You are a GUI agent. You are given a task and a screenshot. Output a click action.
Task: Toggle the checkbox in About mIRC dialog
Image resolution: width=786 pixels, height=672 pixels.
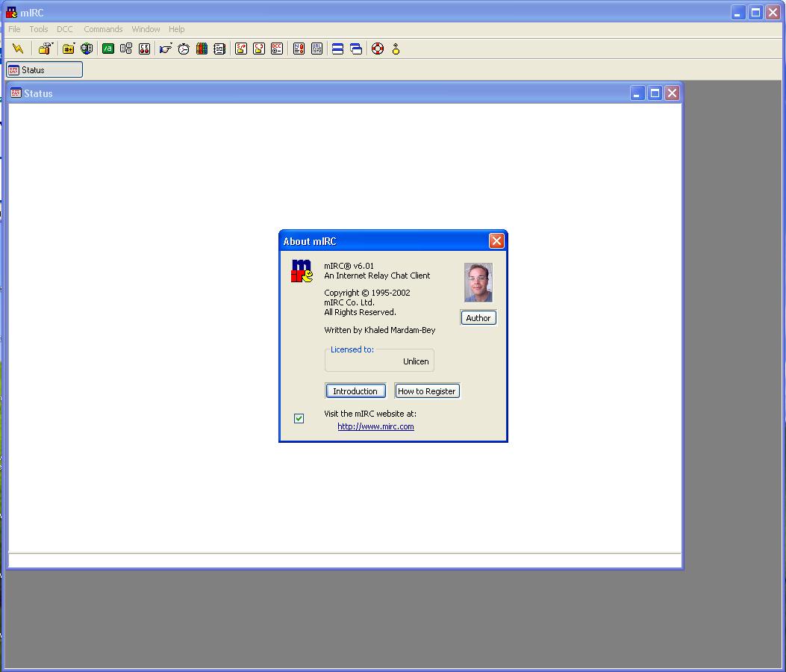[x=299, y=418]
